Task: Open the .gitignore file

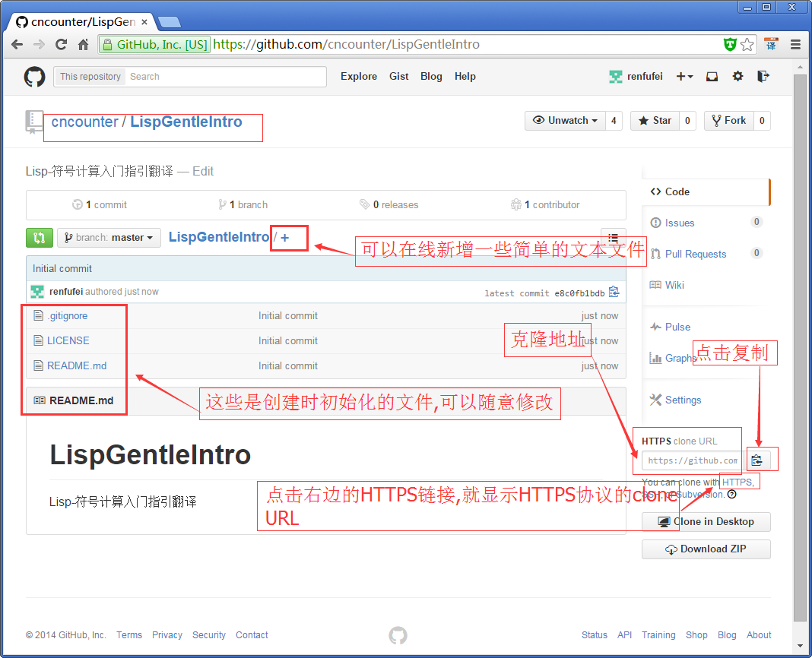Action: (68, 316)
